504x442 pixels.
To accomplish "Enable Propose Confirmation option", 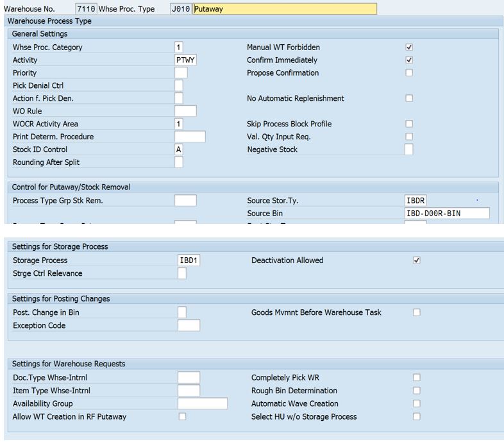I will (x=409, y=73).
